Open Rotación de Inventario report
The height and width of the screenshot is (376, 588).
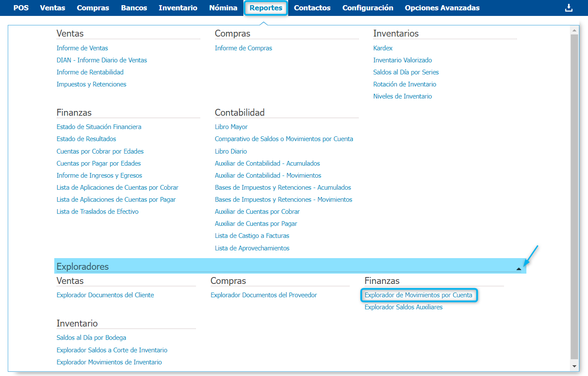coord(404,84)
